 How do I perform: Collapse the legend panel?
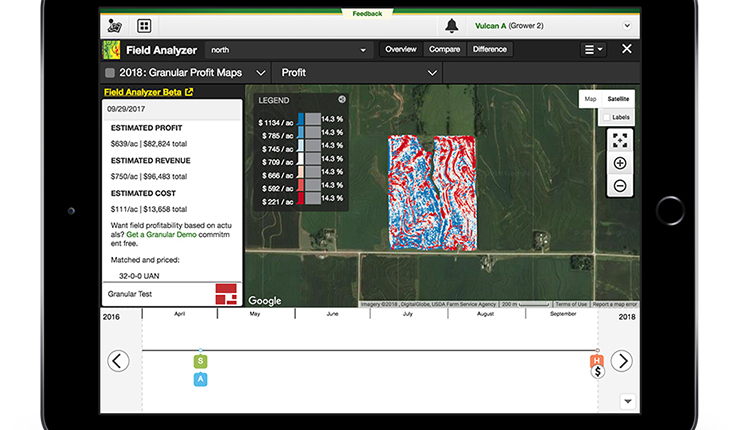point(342,99)
